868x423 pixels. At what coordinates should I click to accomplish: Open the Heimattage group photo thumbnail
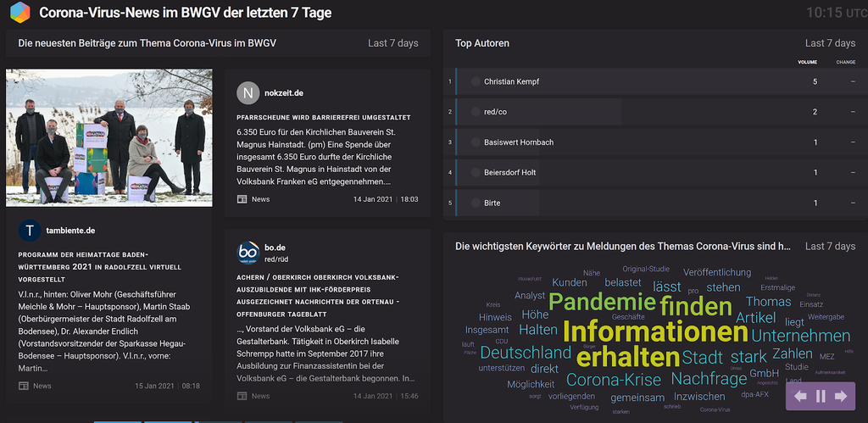coord(109,136)
